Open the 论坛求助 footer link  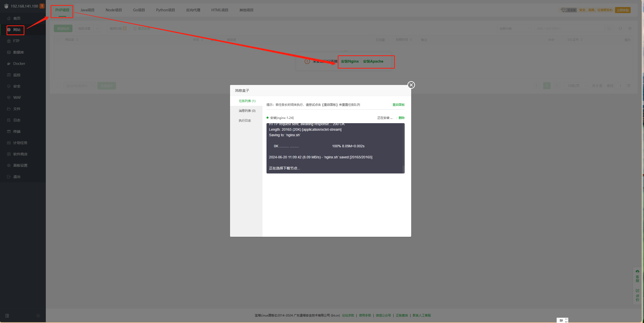(x=348, y=315)
